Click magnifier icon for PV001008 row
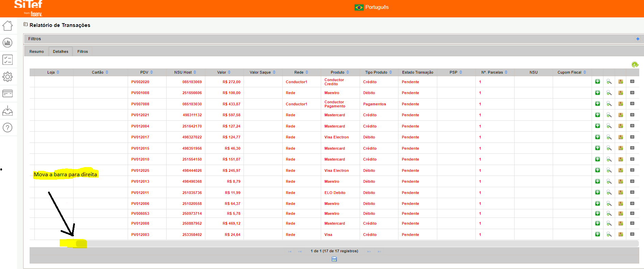644x269 pixels. [x=609, y=93]
